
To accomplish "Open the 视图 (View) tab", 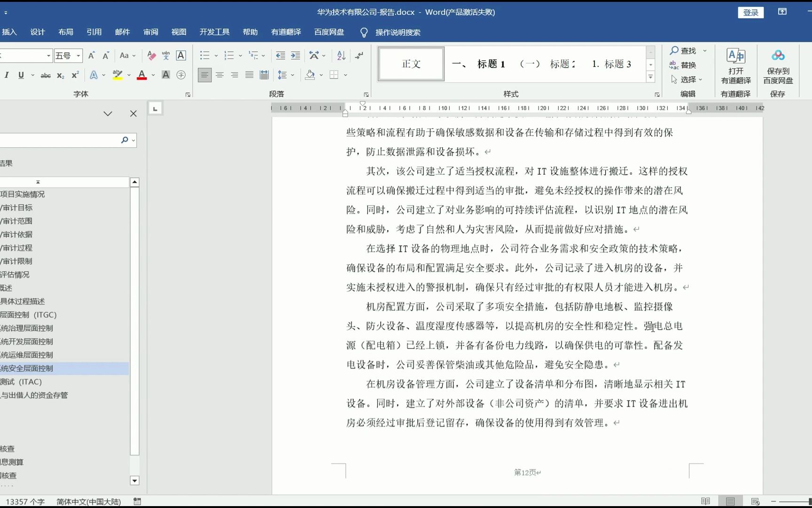I will click(x=179, y=32).
